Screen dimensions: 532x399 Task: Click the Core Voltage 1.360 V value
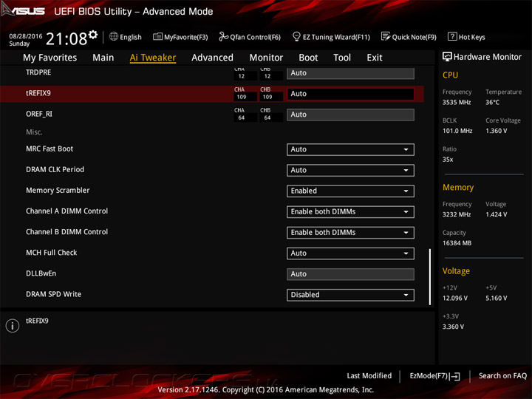(x=497, y=131)
